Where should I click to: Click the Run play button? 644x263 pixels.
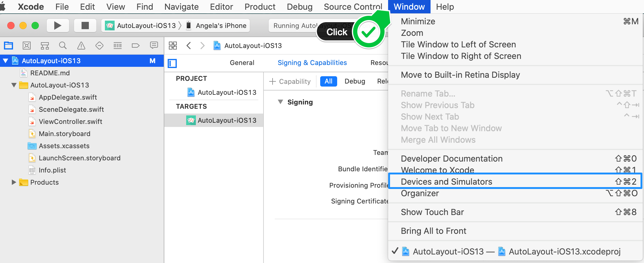(58, 26)
